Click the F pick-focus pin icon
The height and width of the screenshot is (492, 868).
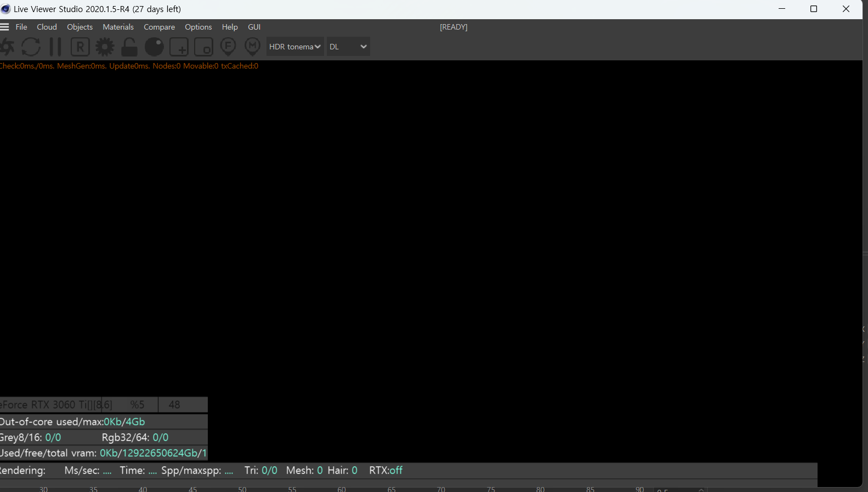click(x=228, y=47)
